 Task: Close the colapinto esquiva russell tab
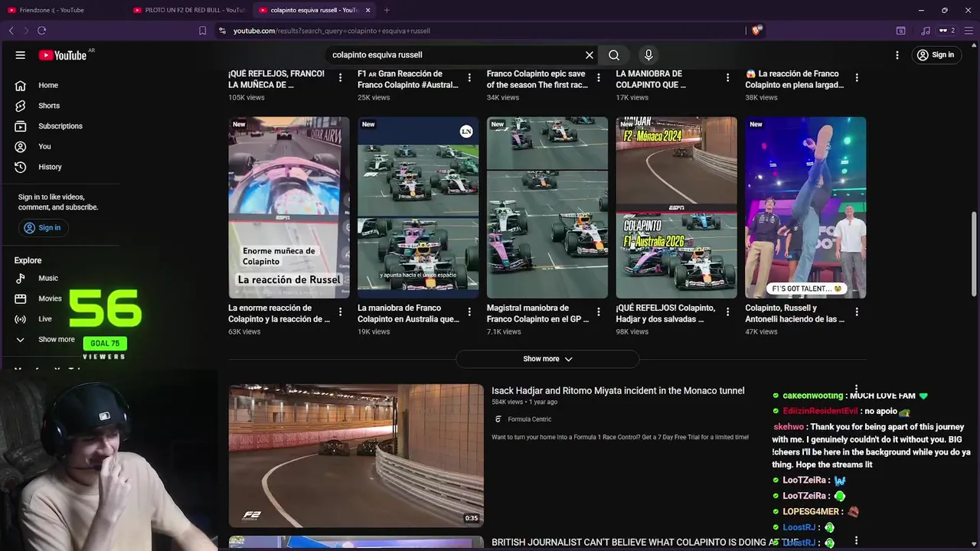pos(367,10)
